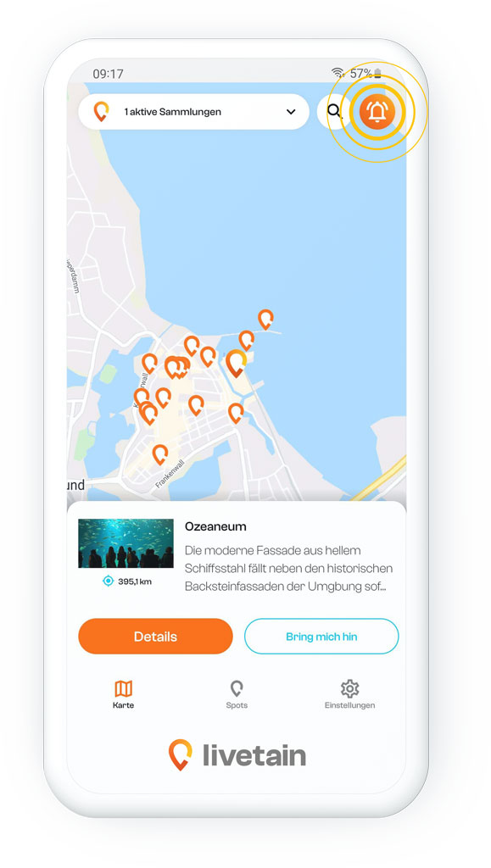Tap the orange notification bell icon
This screenshot has width=491, height=868.
coord(377,111)
